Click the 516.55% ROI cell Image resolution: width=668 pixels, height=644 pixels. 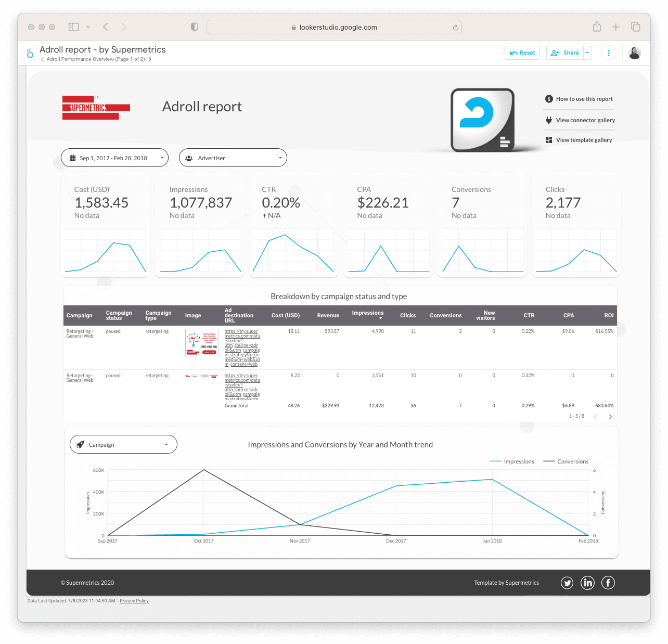click(x=605, y=331)
